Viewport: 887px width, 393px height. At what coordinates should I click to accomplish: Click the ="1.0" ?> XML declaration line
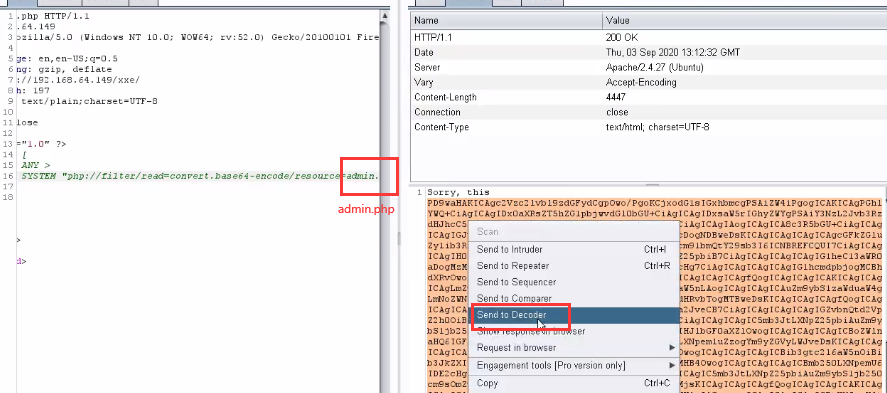pyautogui.click(x=41, y=144)
